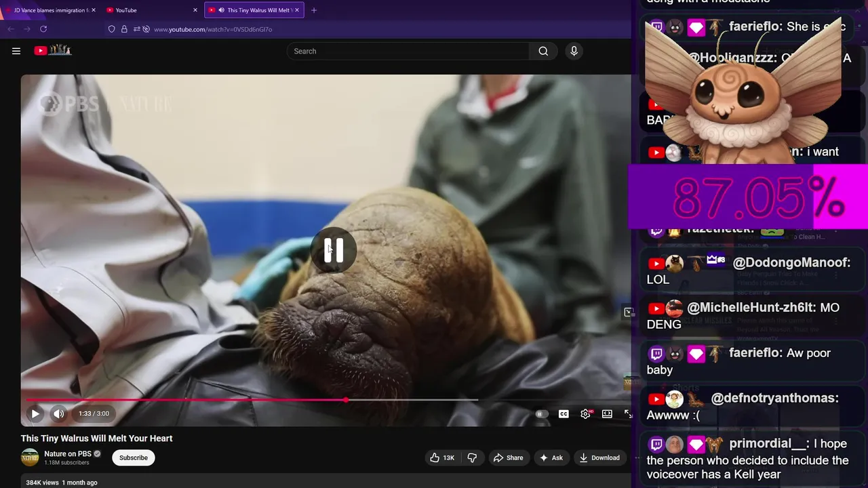Start voice search with microphone icon
The width and height of the screenshot is (868, 488).
point(574,51)
